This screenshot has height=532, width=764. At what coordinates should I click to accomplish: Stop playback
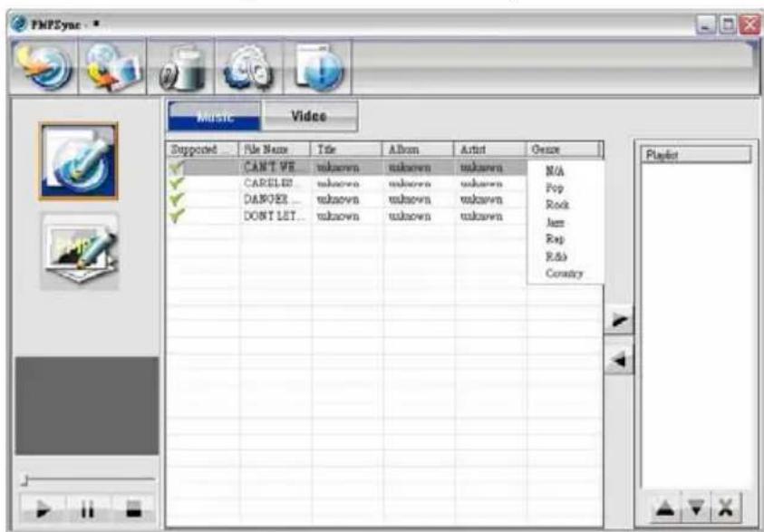(x=133, y=509)
